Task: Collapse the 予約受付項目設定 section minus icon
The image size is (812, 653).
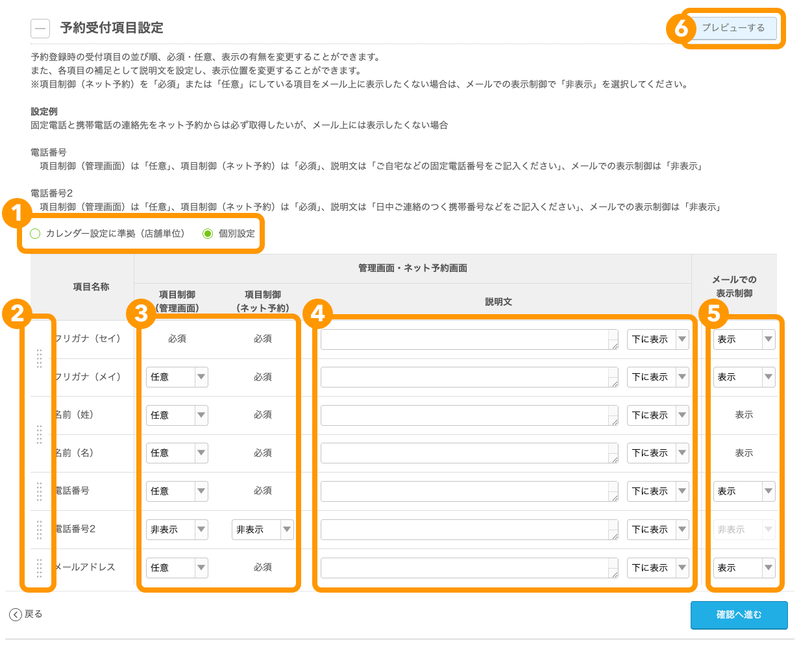Action: (40, 29)
